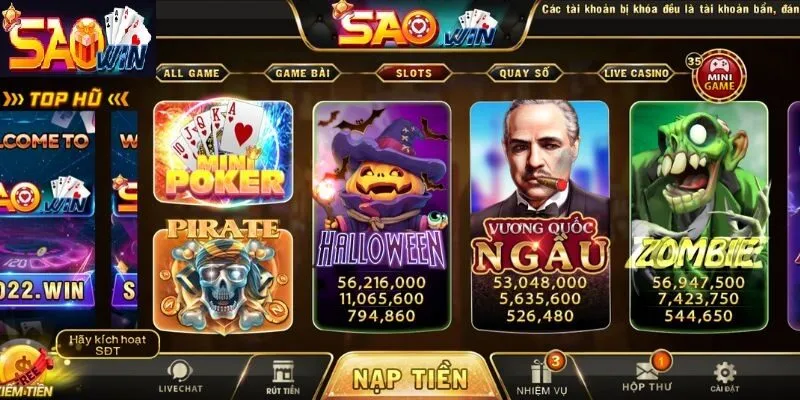The width and height of the screenshot is (800, 400).
Task: Open the Zombie slot game card
Action: click(x=698, y=216)
